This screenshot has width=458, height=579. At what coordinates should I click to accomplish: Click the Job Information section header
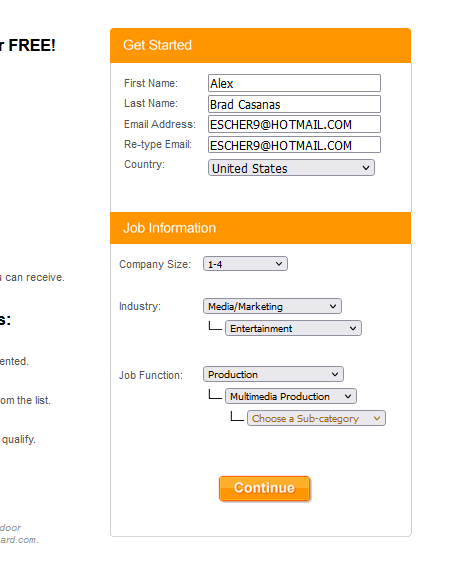pos(260,228)
